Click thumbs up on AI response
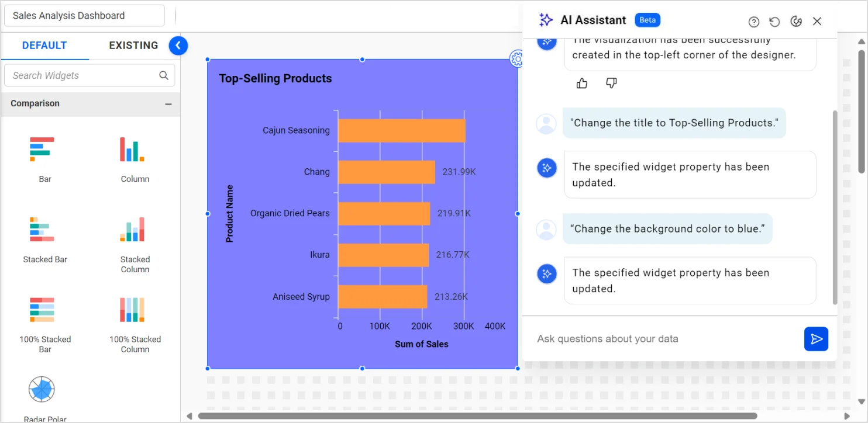 coord(582,84)
